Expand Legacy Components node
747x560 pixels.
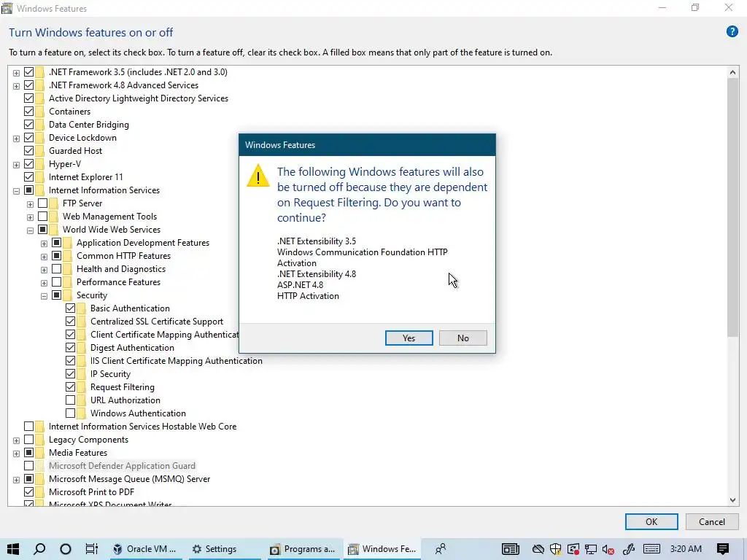tap(16, 440)
